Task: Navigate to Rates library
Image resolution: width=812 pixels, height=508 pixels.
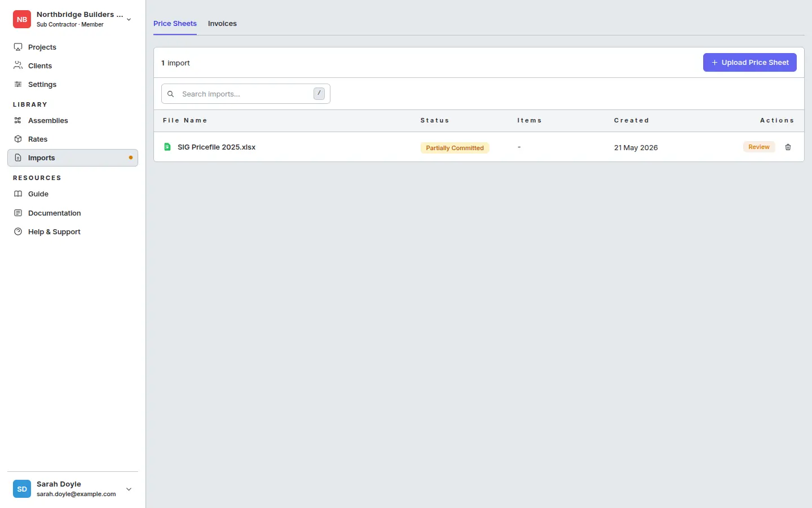Action: click(x=73, y=139)
